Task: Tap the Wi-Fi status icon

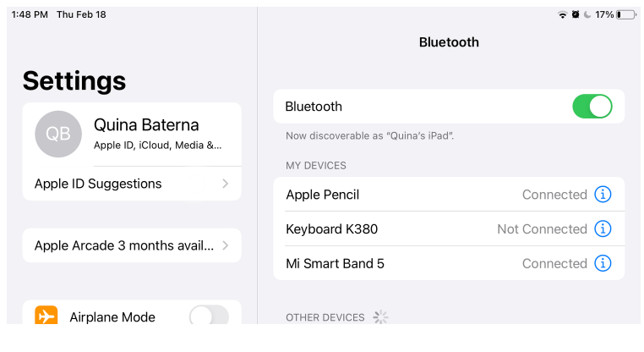Action: click(x=562, y=14)
